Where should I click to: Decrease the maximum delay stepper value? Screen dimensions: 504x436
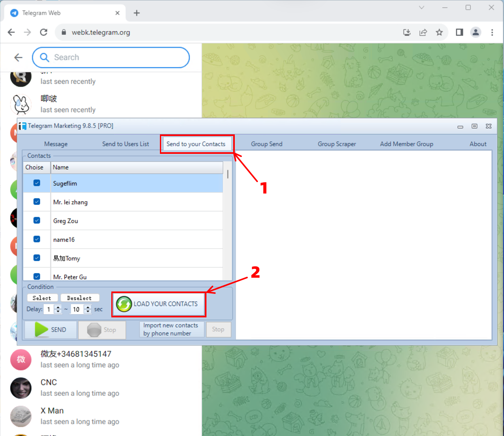point(88,311)
